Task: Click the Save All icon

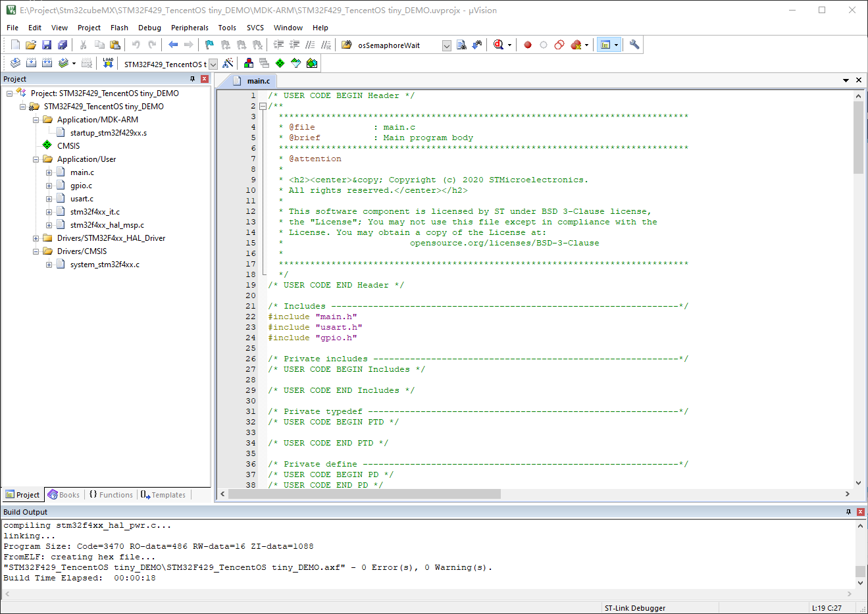Action: pyautogui.click(x=63, y=45)
